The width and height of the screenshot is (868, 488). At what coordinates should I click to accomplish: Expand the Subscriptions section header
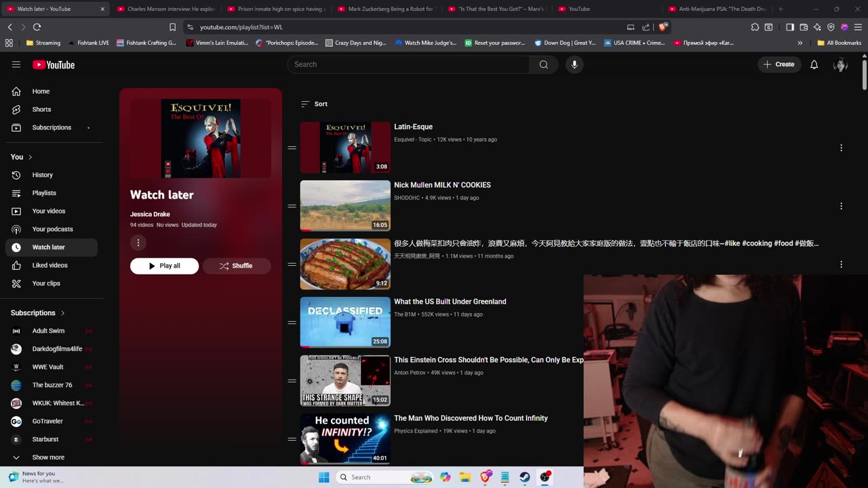38,313
